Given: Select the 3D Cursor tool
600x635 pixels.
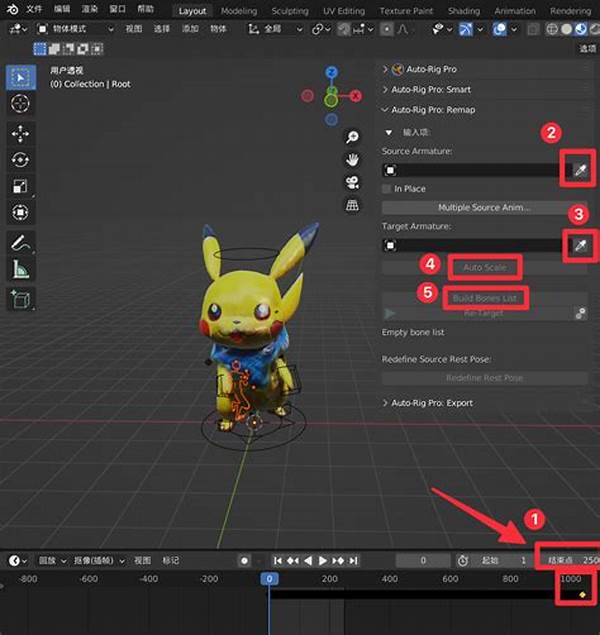Looking at the screenshot, I should pyautogui.click(x=20, y=103).
